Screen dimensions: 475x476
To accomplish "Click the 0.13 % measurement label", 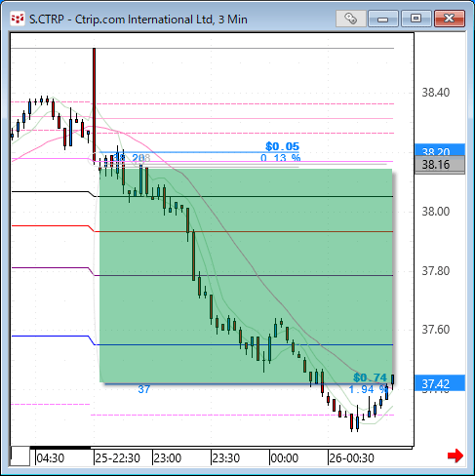I will pos(280,158).
